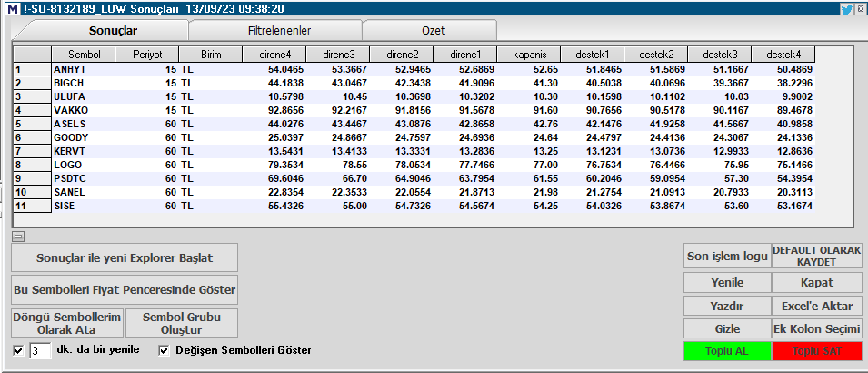Click DEFAULT OLARAK KAYDET button
The image size is (868, 373).
(816, 256)
